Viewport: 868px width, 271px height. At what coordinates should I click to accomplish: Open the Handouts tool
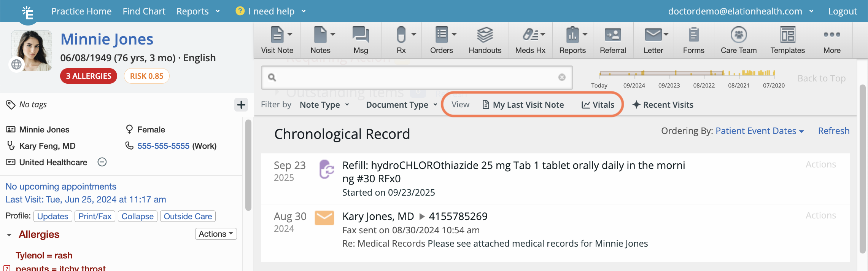(485, 40)
